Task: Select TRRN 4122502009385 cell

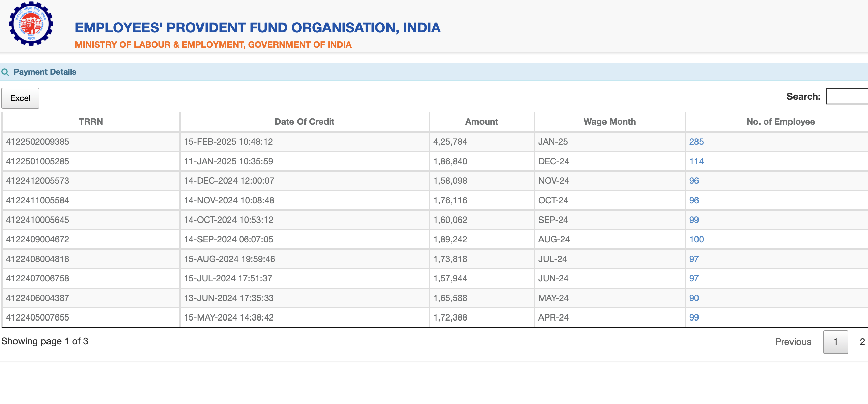Action: coord(91,142)
